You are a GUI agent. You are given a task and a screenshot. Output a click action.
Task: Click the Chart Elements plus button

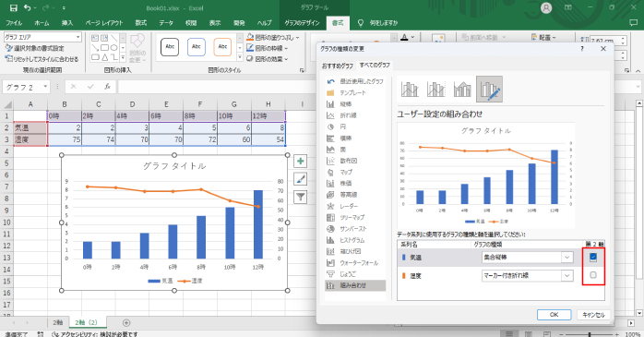pyautogui.click(x=300, y=161)
